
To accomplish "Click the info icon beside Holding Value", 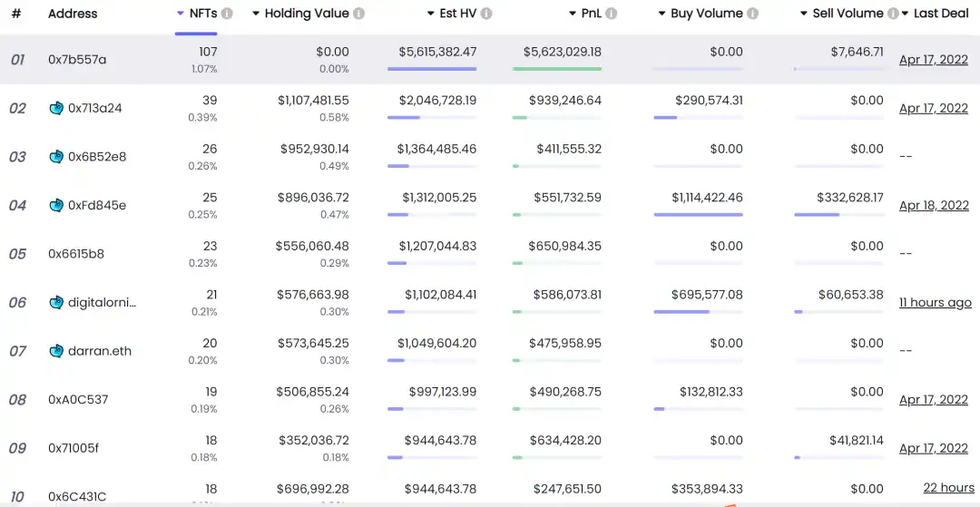I will point(359,14).
